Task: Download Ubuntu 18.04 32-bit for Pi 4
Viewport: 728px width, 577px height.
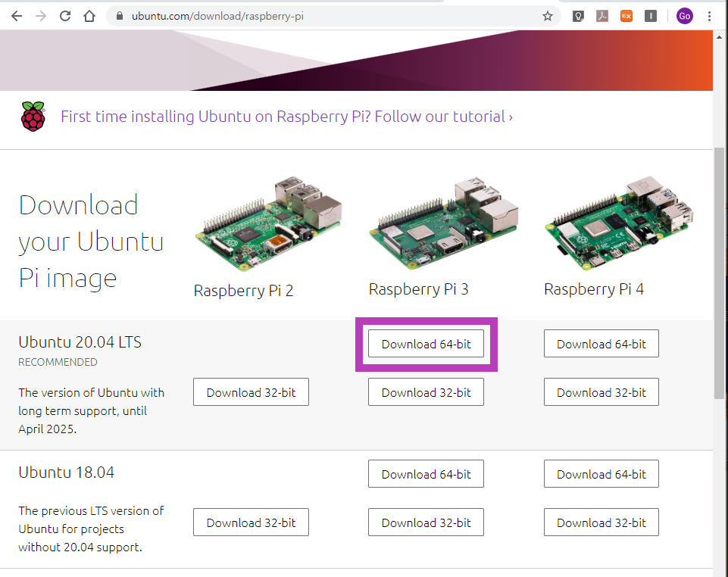Action: (601, 522)
